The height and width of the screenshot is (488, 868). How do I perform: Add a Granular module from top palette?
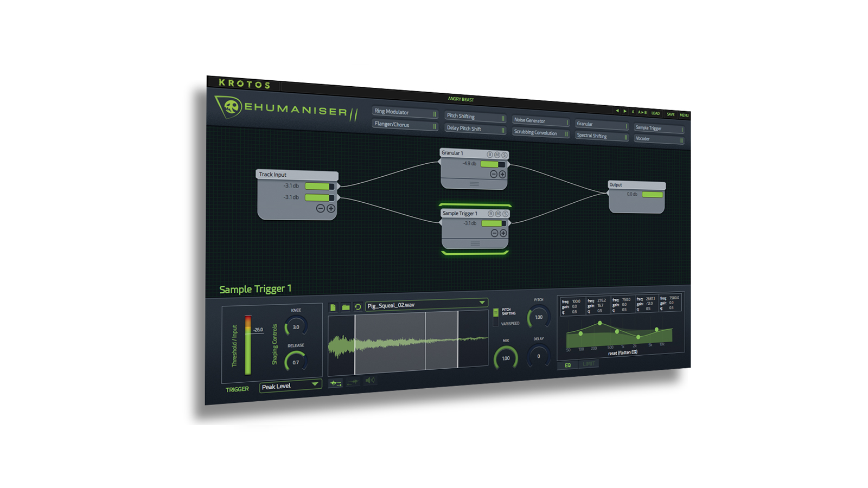point(602,125)
